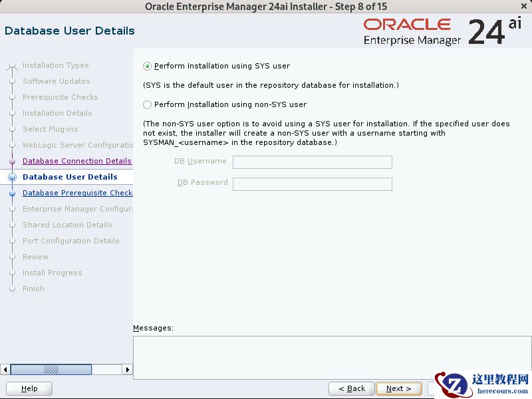The image size is (532, 399).
Task: Click the Install Progress step
Action: [53, 273]
